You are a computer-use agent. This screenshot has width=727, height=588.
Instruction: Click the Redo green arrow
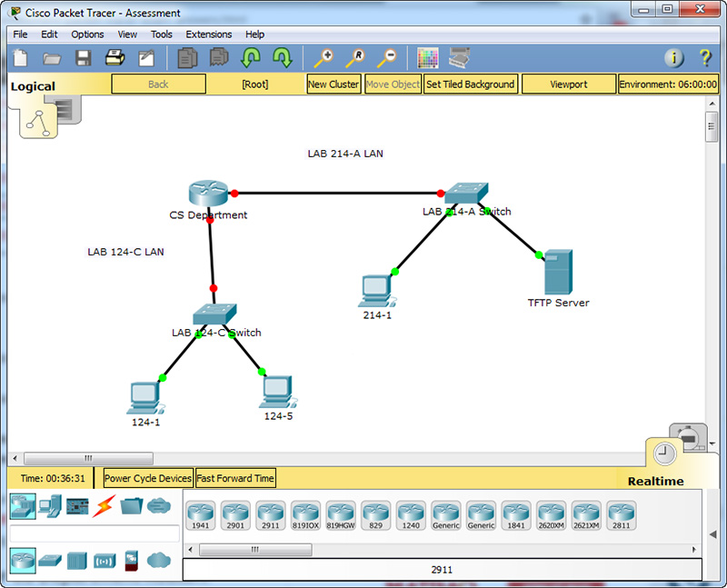coord(283,58)
